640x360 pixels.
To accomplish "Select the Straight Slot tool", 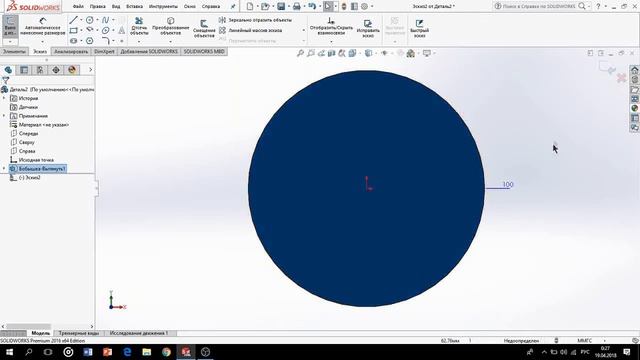I will [x=73, y=41].
